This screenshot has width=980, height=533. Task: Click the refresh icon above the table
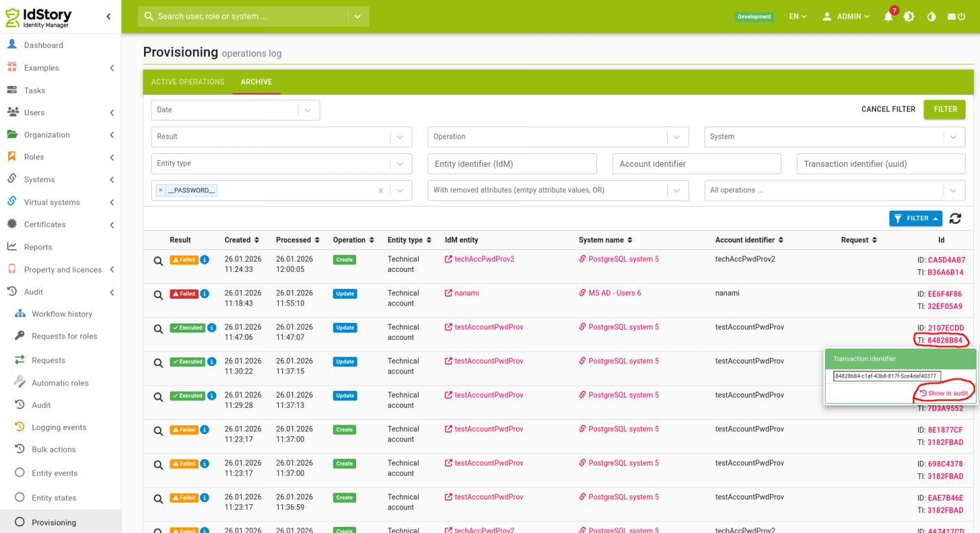coord(955,218)
